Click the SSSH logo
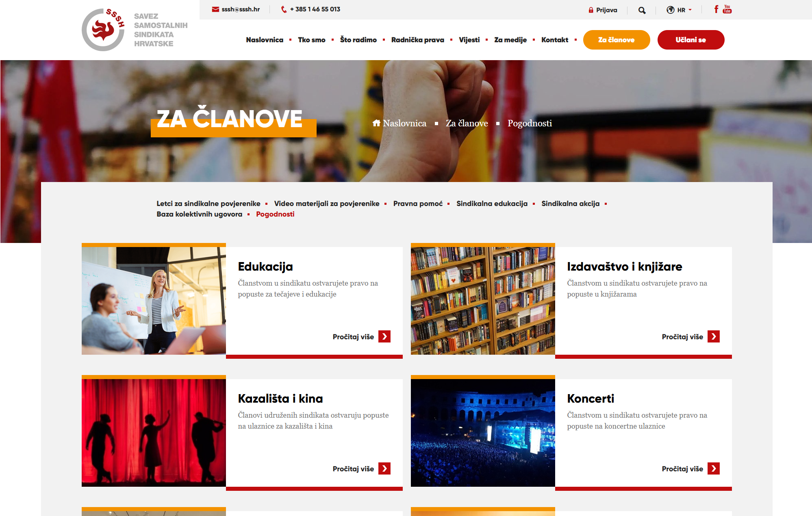812x516 pixels. click(x=135, y=30)
